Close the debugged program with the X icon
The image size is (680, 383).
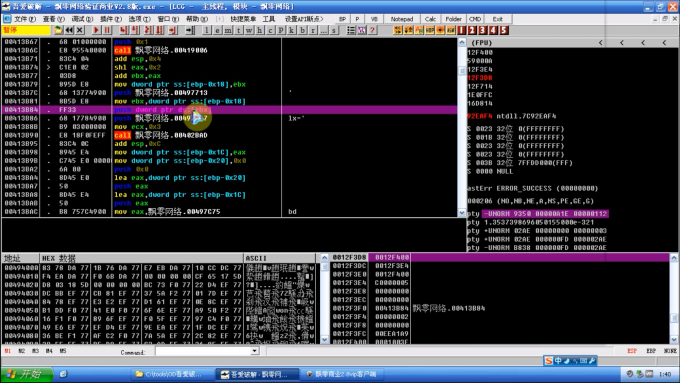[x=80, y=30]
